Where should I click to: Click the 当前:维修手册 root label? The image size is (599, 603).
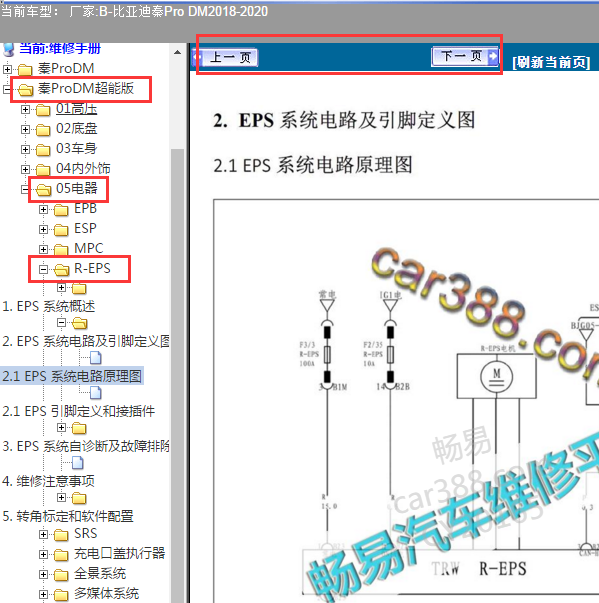(x=60, y=48)
